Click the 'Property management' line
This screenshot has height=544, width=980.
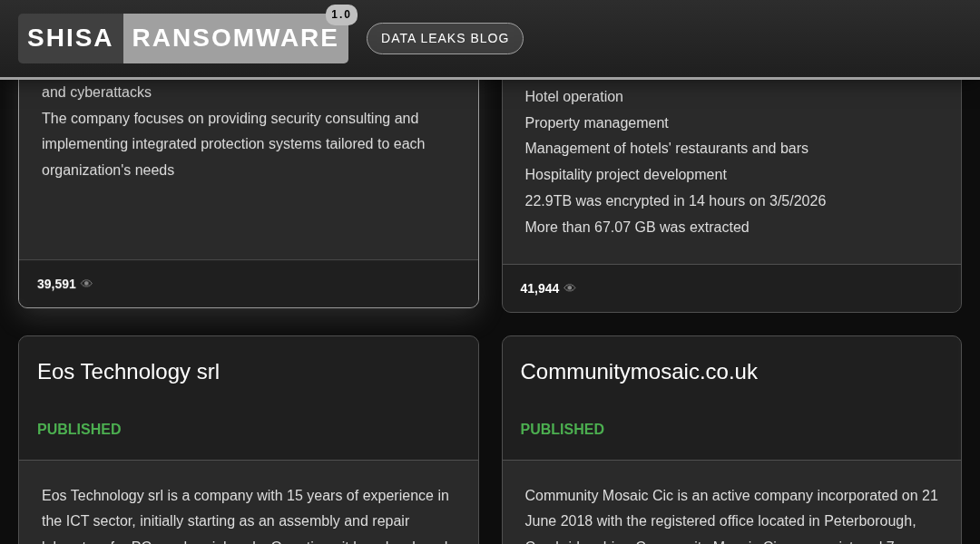pyautogui.click(x=596, y=123)
